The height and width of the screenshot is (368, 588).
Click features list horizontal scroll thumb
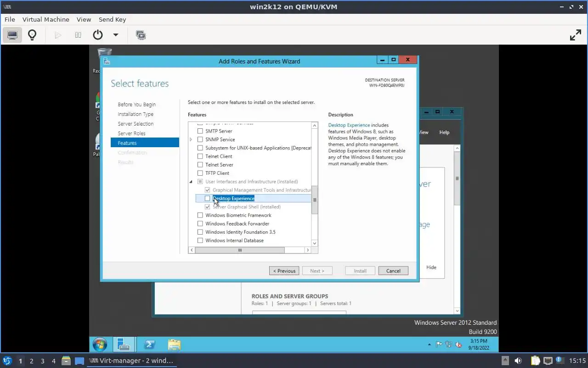[240, 250]
